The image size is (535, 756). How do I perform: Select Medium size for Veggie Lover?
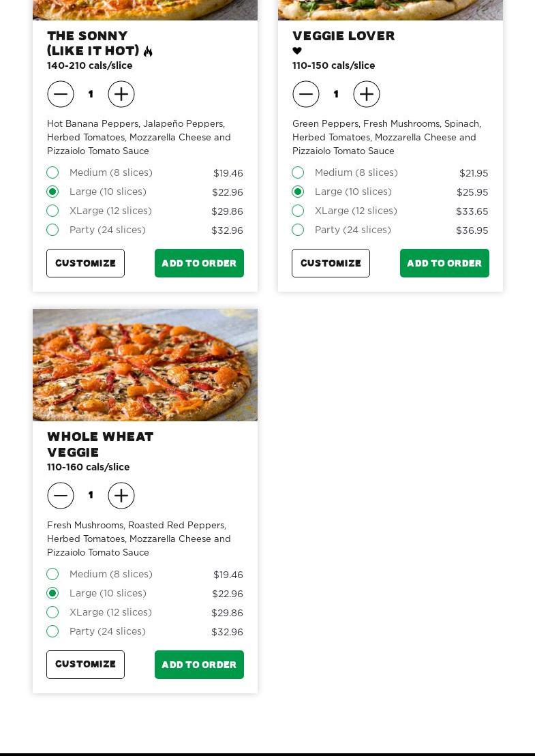click(x=298, y=172)
